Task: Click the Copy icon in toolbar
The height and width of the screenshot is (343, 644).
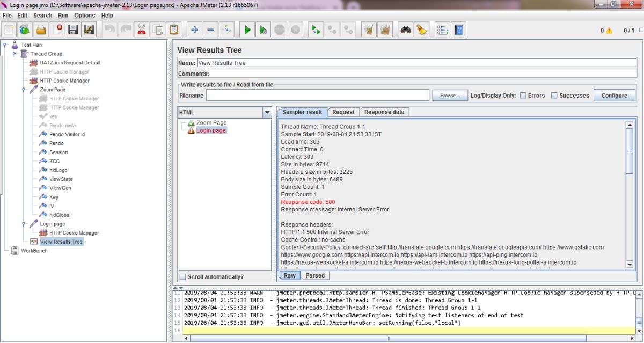Action: [x=158, y=30]
